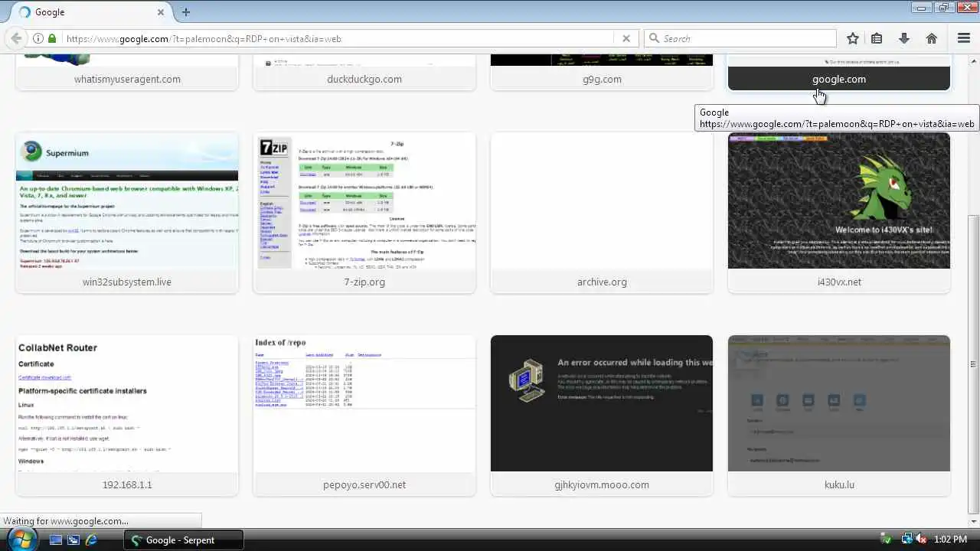Open the i430vx.net dragon thumbnail
The height and width of the screenshot is (551, 980).
click(839, 201)
